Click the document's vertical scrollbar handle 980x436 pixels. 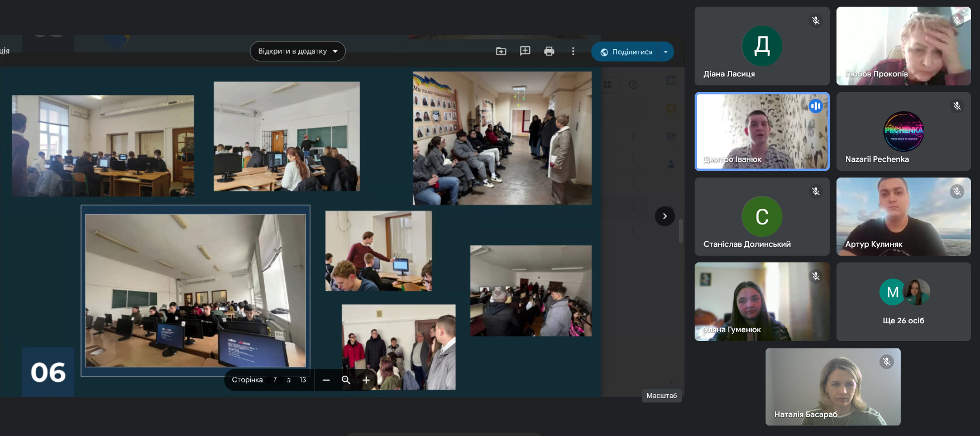681,231
